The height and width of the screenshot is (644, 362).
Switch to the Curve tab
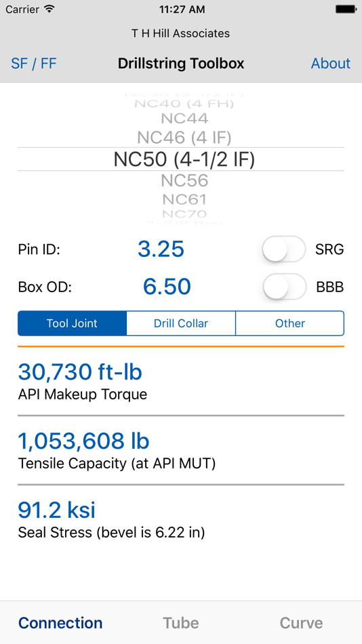pyautogui.click(x=301, y=623)
